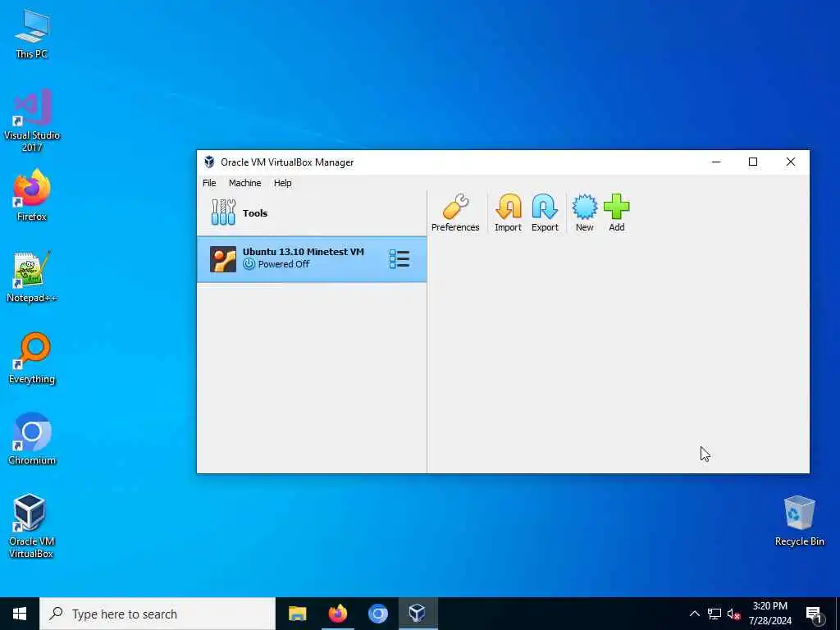Viewport: 840px width, 630px height.
Task: Select the Notepad++ desktop shortcut
Action: pos(32,277)
